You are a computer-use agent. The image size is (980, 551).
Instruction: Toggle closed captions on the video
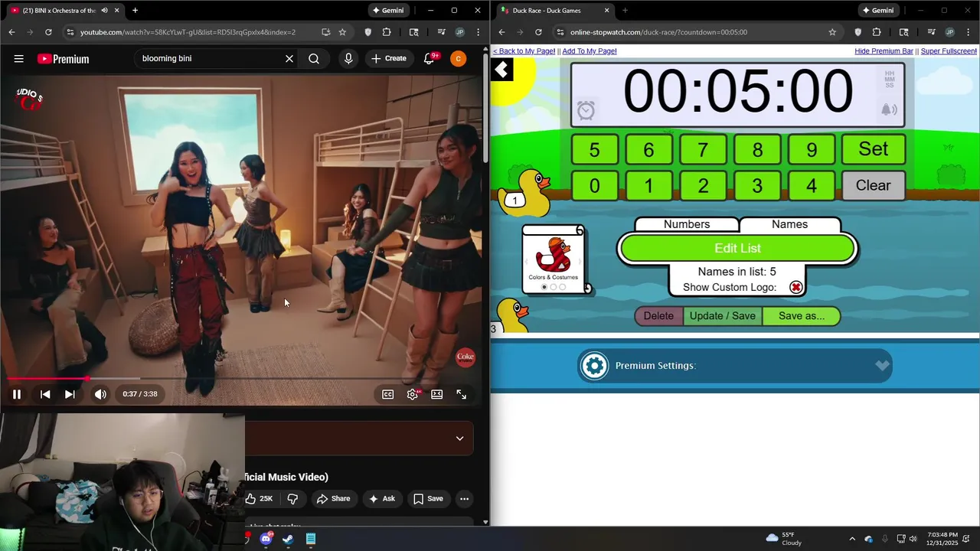pos(388,394)
